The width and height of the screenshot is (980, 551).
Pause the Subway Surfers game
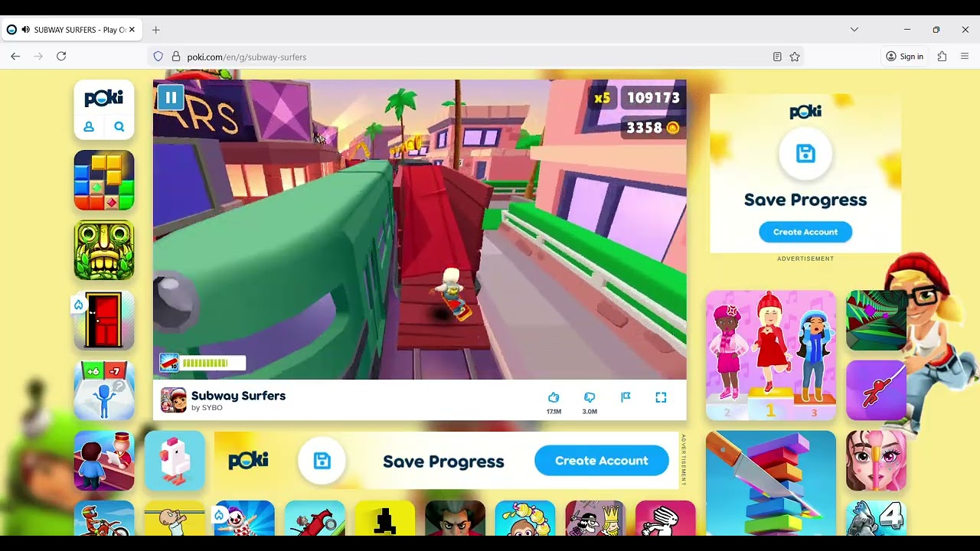point(171,97)
